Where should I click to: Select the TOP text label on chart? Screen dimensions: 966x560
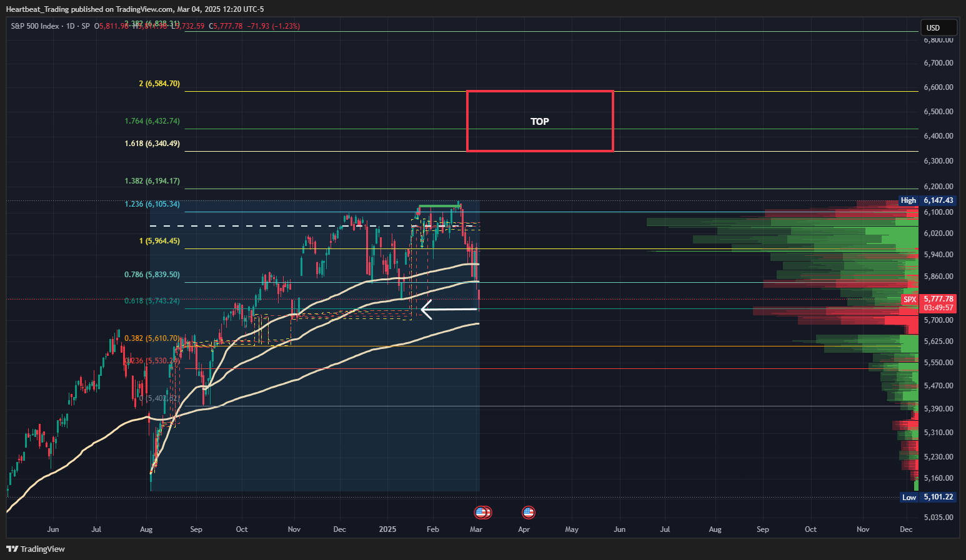[x=540, y=122]
